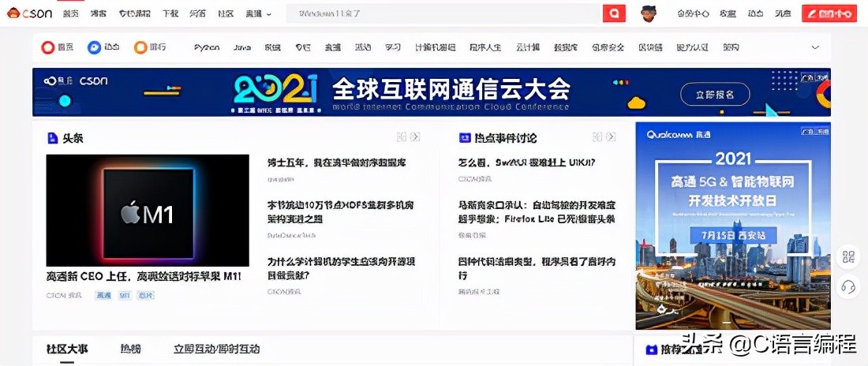Click the pencil icon on red 创作中心 button

coord(814,14)
